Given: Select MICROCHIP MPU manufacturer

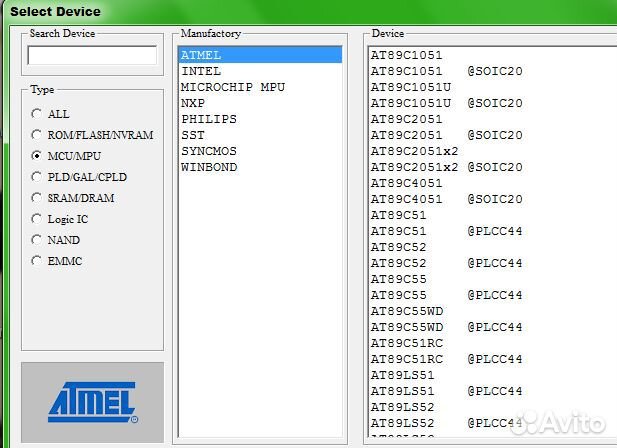Looking at the screenshot, I should tap(232, 87).
